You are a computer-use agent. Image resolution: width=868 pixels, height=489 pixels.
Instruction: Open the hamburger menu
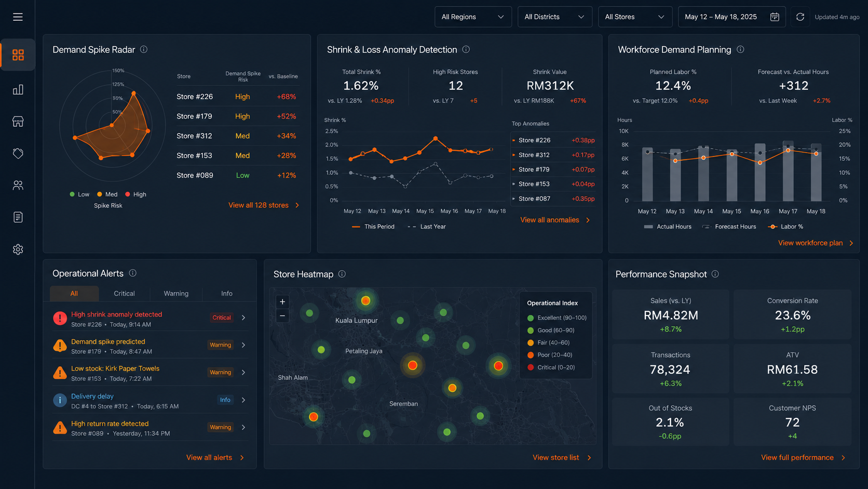18,17
